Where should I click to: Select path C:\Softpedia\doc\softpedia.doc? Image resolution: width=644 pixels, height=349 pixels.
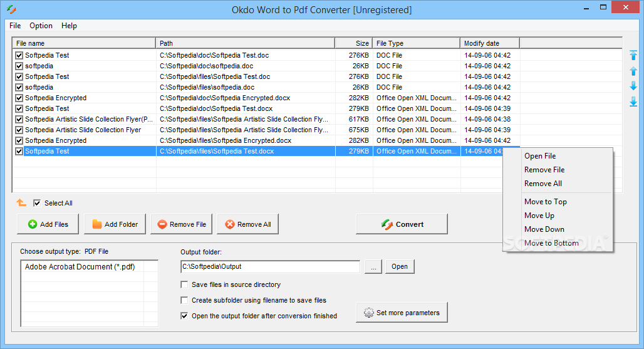tap(207, 66)
